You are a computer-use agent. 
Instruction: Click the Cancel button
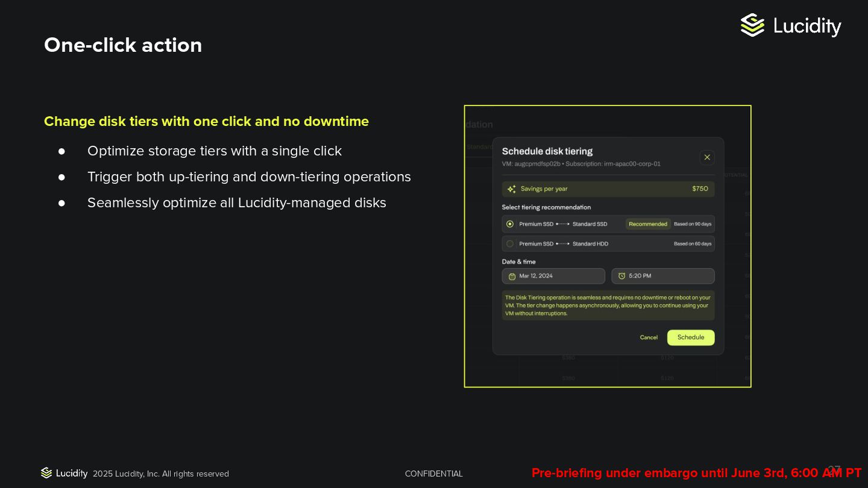649,337
